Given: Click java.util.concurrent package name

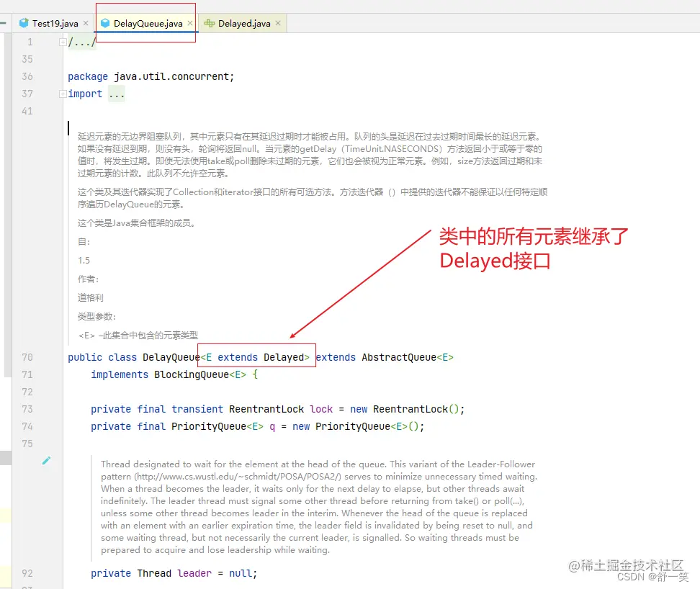Looking at the screenshot, I should 171,77.
